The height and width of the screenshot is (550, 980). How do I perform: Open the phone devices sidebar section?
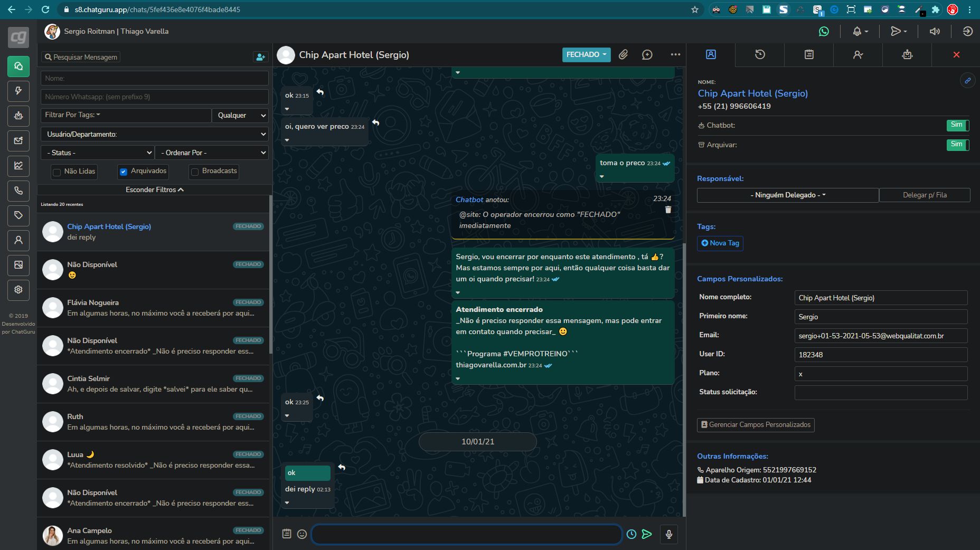pyautogui.click(x=18, y=191)
